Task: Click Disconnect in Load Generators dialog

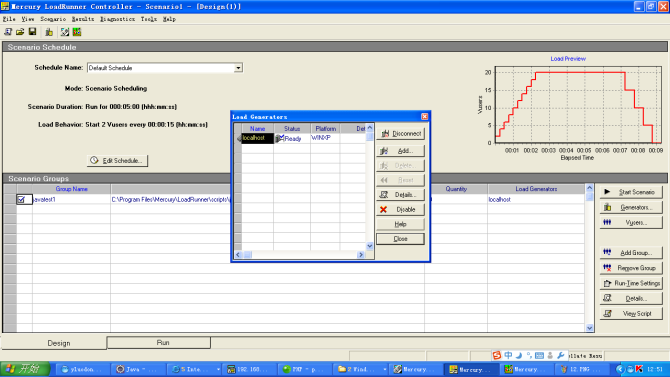Action: 400,134
